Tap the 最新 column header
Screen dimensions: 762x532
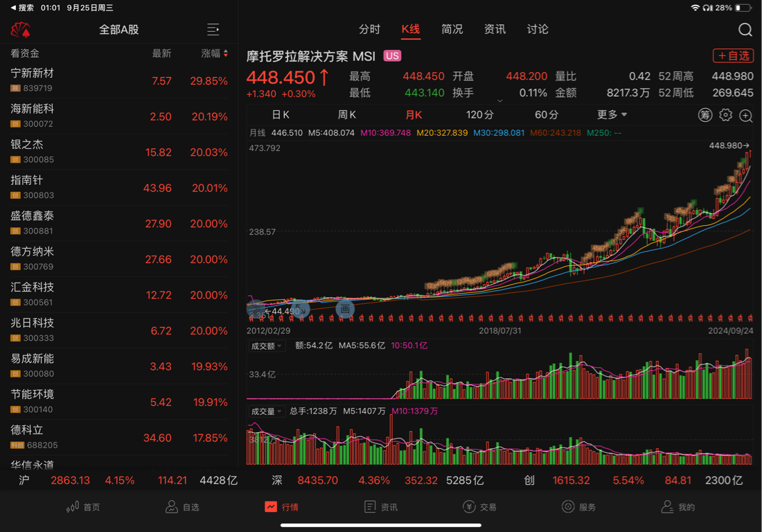[161, 53]
